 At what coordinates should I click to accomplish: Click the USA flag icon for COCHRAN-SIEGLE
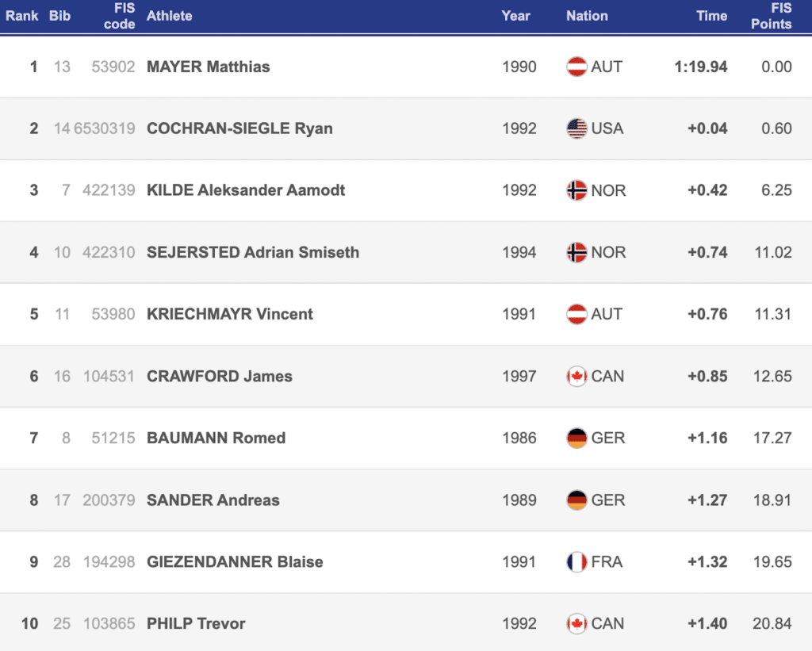coord(576,128)
